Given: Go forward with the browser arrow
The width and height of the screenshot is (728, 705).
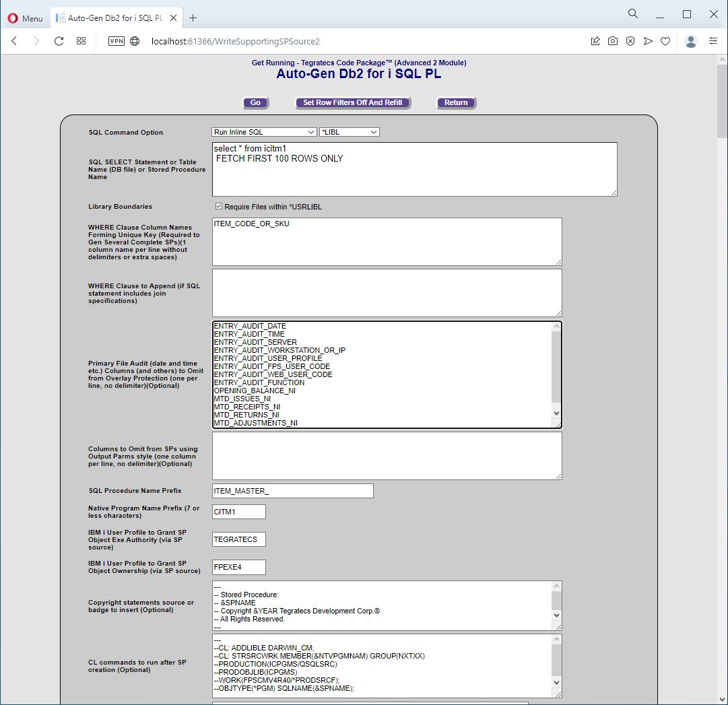Looking at the screenshot, I should tap(36, 41).
